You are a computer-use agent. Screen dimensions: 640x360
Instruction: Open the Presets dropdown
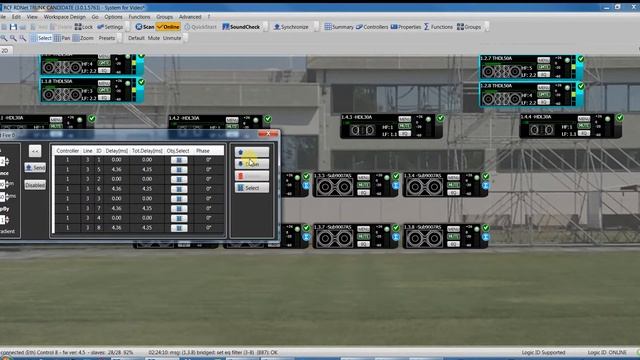[x=107, y=38]
